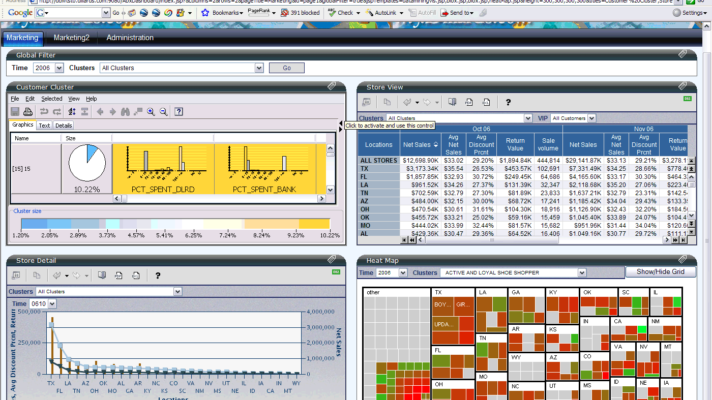Click the binoculars find icon
This screenshot has width=712, height=400.
pos(125,112)
